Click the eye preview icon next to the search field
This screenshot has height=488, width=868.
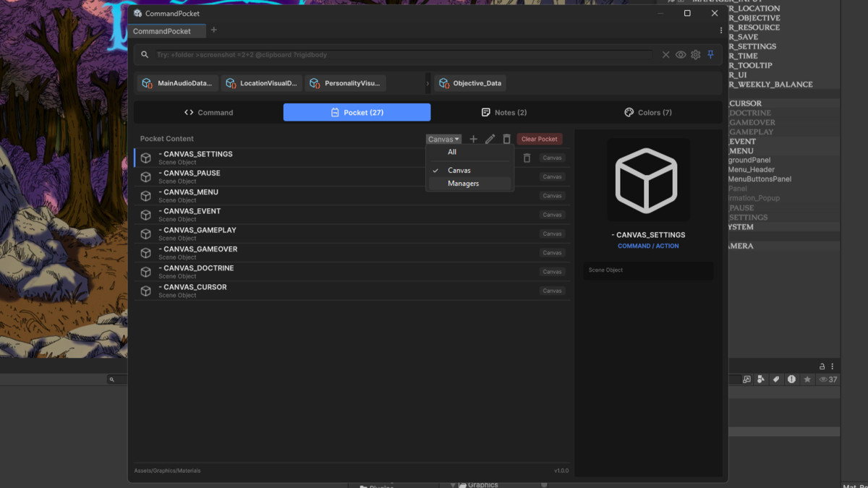[680, 54]
